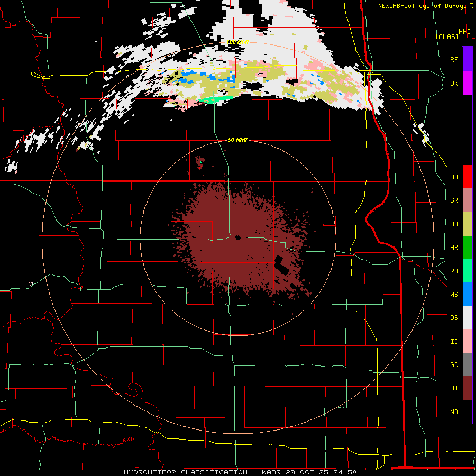Pick the olive-yellow BD legend swatch
This screenshot has width=476, height=476.
click(467, 224)
